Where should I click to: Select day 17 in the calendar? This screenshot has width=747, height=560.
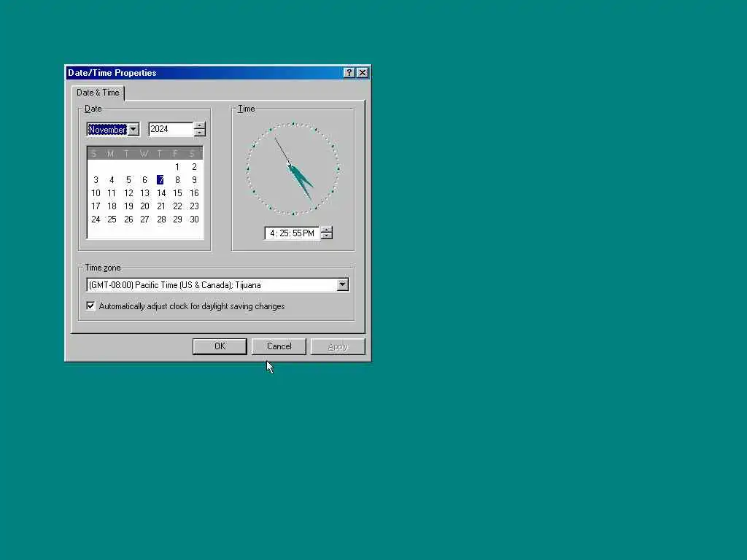[x=96, y=206]
